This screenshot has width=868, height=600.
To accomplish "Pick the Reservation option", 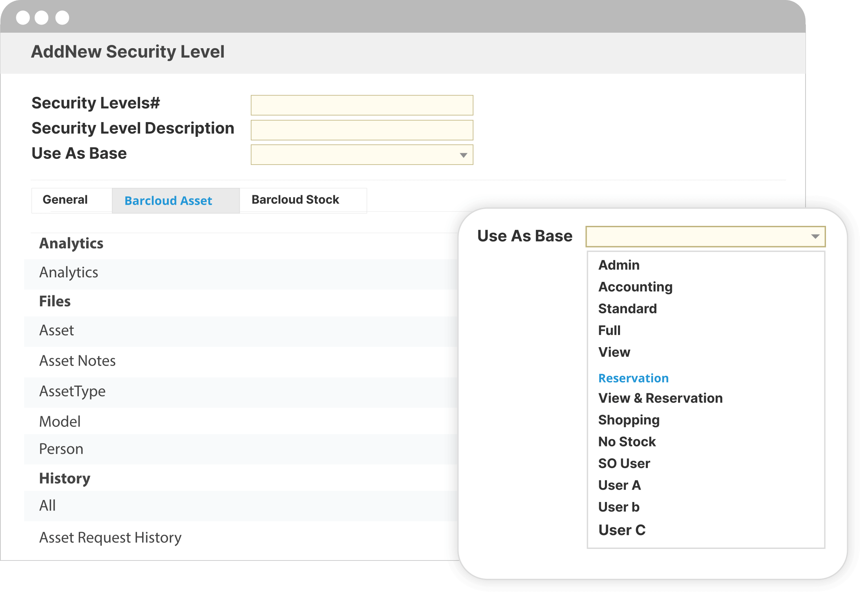I will [x=633, y=378].
